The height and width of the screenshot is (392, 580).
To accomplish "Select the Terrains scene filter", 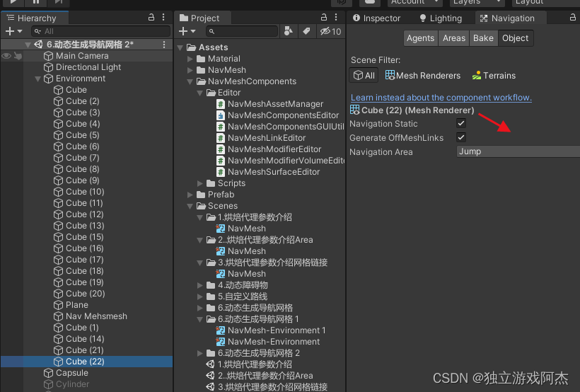I will tap(494, 76).
